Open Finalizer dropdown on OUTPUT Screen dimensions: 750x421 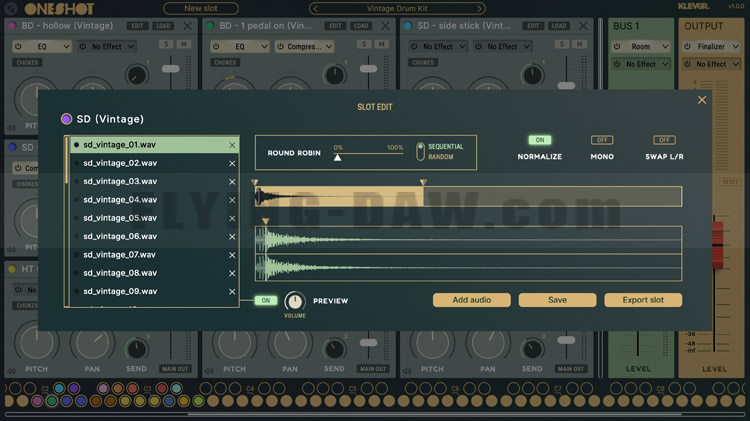pyautogui.click(x=711, y=46)
